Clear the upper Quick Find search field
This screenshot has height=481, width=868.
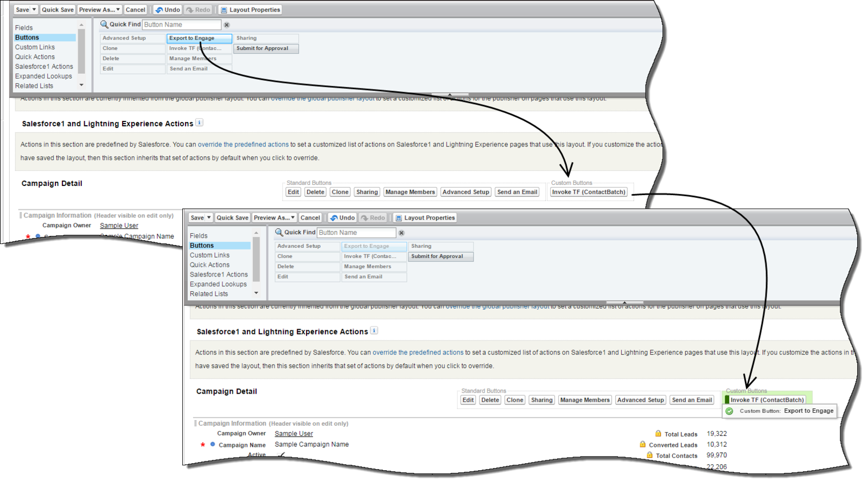pyautogui.click(x=227, y=25)
